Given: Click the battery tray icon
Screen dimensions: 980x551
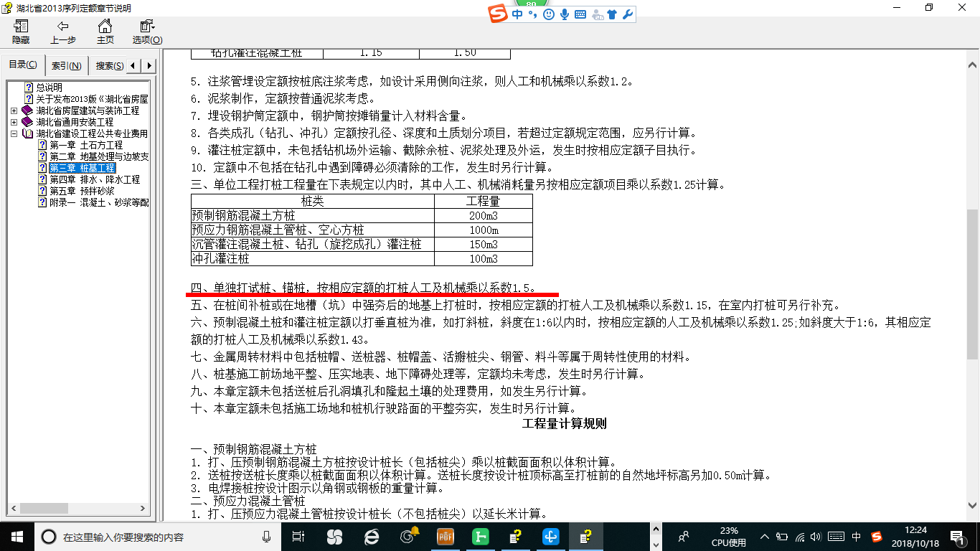Looking at the screenshot, I should [783, 536].
